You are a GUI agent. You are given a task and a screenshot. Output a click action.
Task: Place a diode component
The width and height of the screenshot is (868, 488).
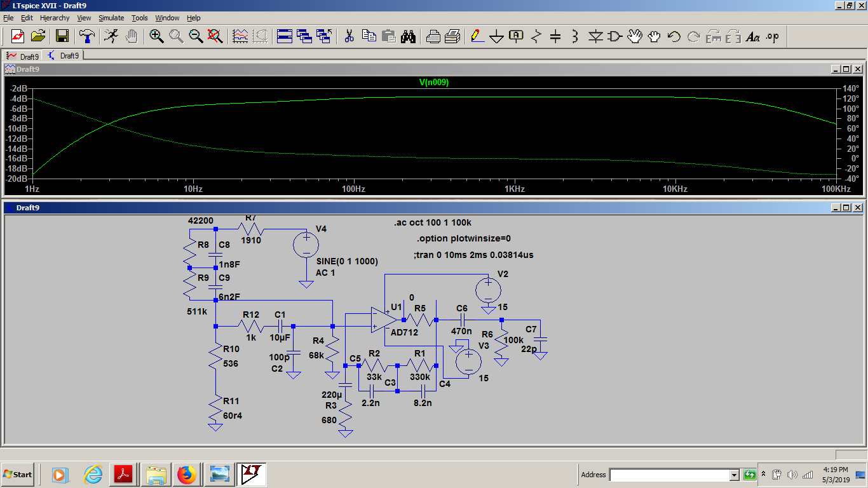(595, 36)
